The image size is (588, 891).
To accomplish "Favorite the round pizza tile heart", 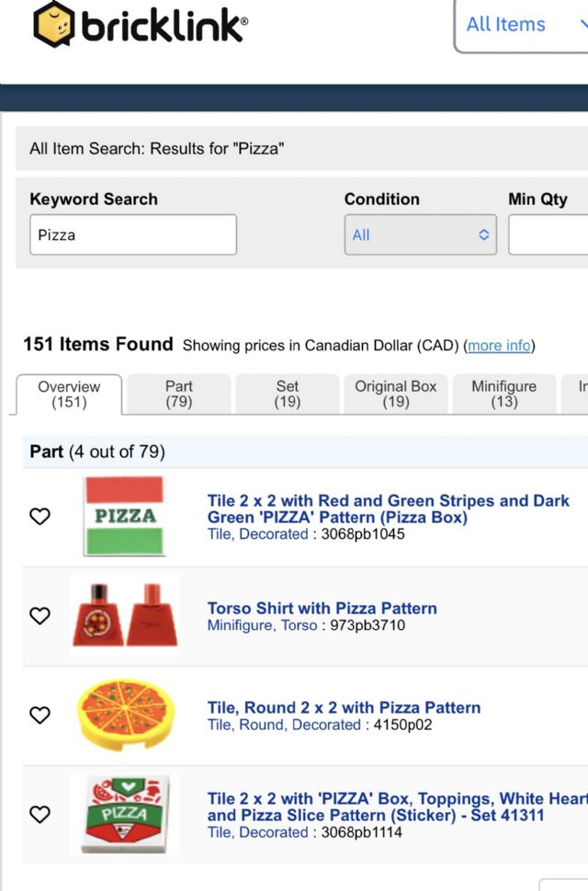I will tap(40, 714).
